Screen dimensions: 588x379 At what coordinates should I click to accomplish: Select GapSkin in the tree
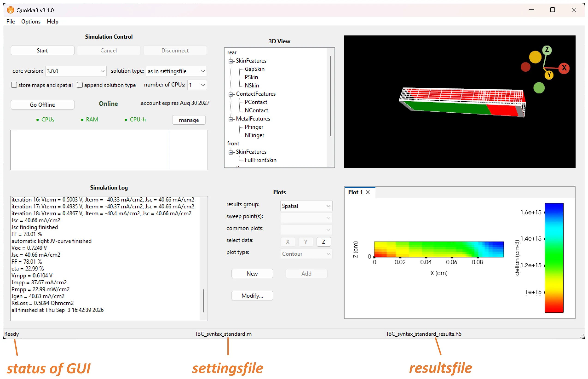[254, 69]
